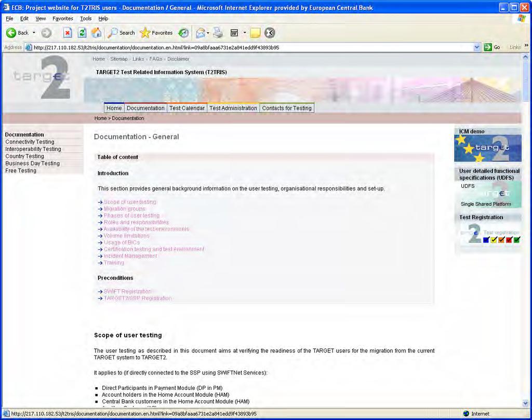The width and height of the screenshot is (532, 420).
Task: Open the ICM demo banner image
Action: (487, 148)
